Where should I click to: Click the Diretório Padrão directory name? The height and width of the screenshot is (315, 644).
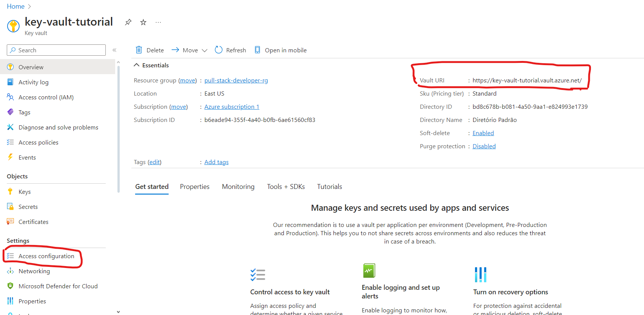tap(495, 120)
